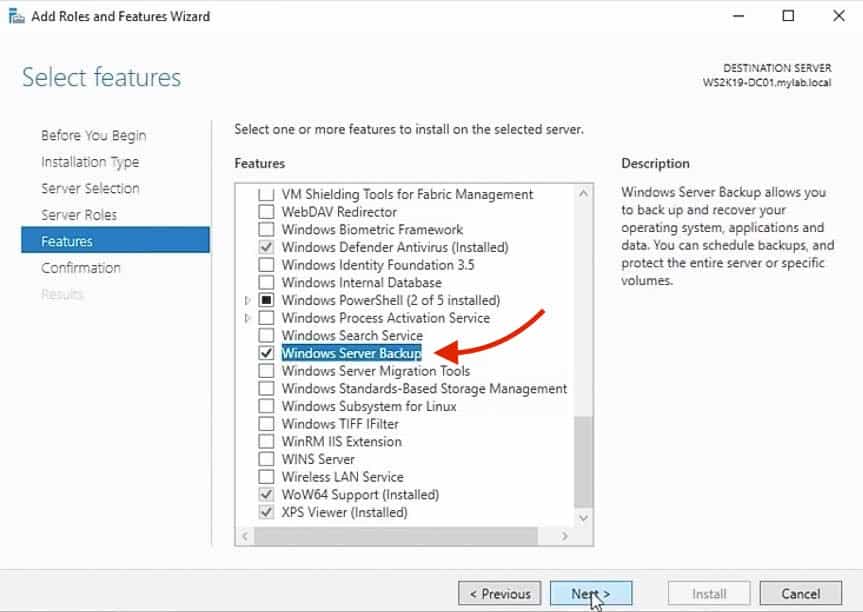Click the horizontal scrollbar thumb
This screenshot has width=863, height=612.
[x=396, y=536]
